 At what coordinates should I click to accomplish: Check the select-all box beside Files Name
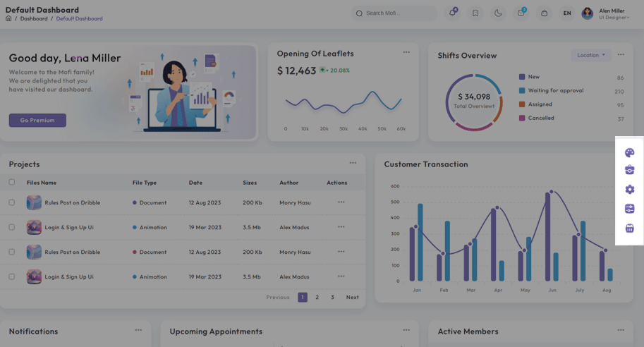(x=11, y=182)
